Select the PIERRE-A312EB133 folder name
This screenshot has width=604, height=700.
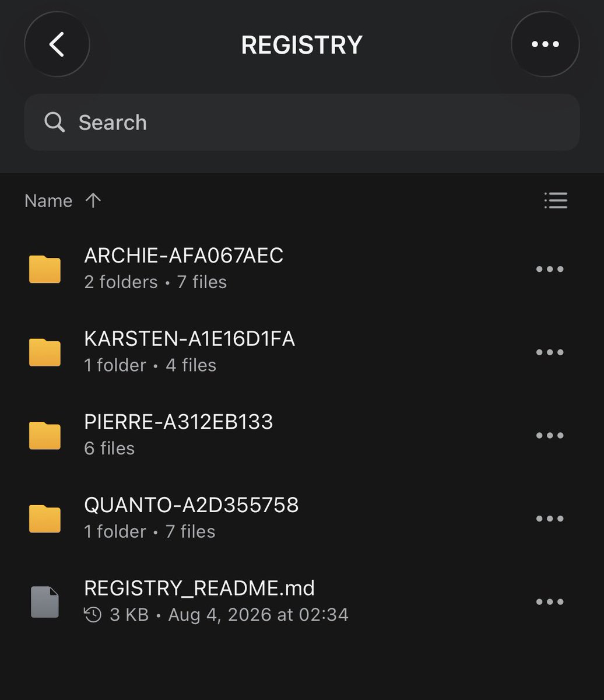click(x=178, y=422)
